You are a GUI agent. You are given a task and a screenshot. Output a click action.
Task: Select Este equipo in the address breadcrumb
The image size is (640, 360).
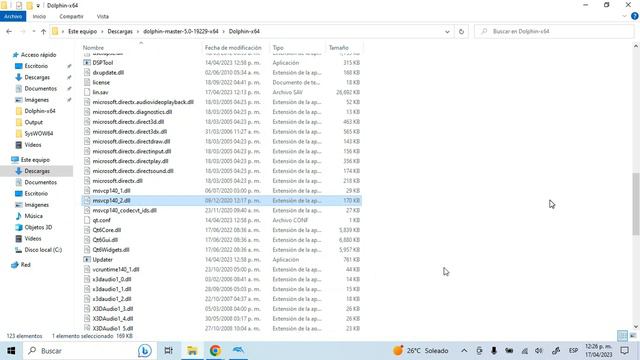click(x=82, y=31)
